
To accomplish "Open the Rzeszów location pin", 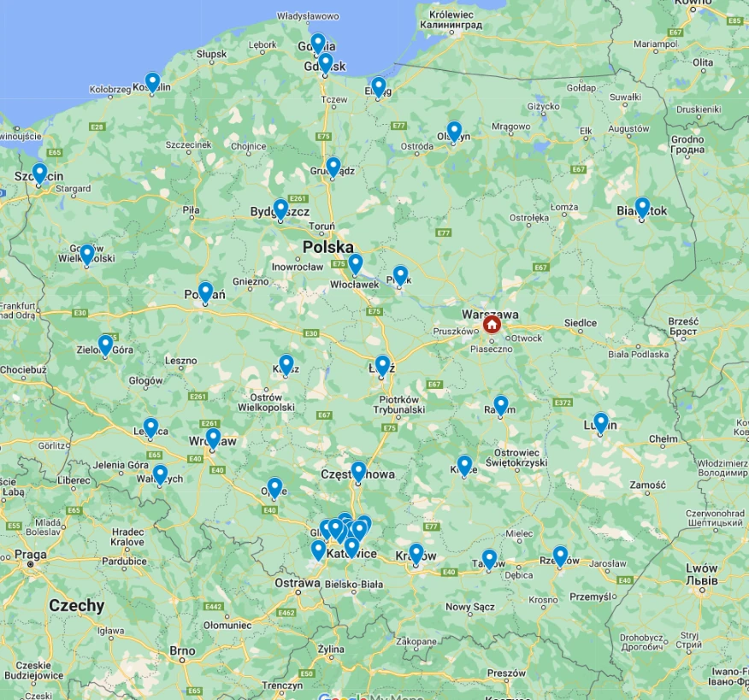I will [560, 556].
